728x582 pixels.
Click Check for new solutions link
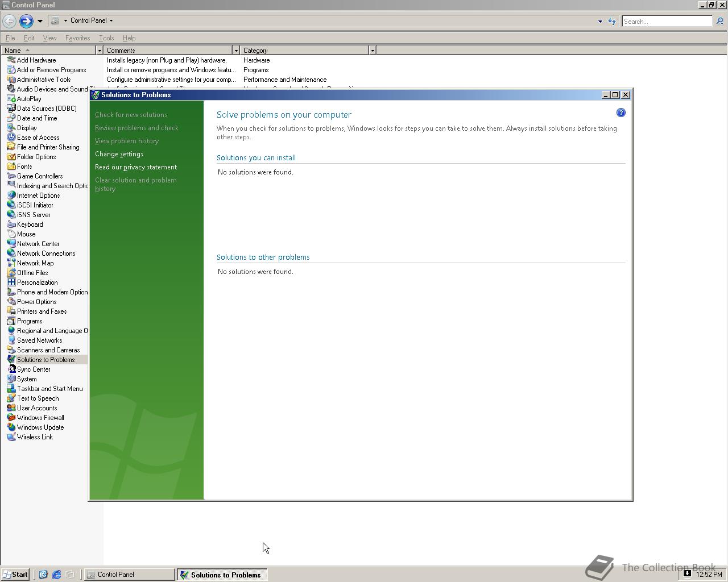click(131, 115)
